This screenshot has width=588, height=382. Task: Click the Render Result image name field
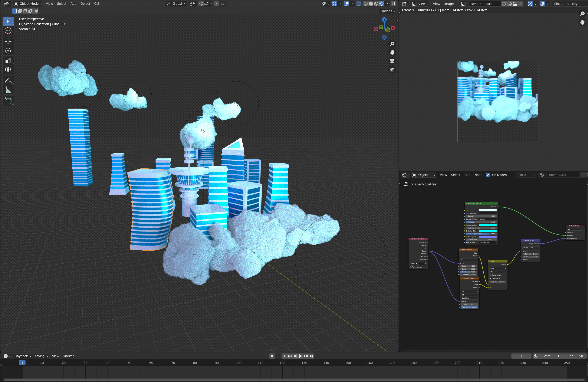tap(485, 4)
